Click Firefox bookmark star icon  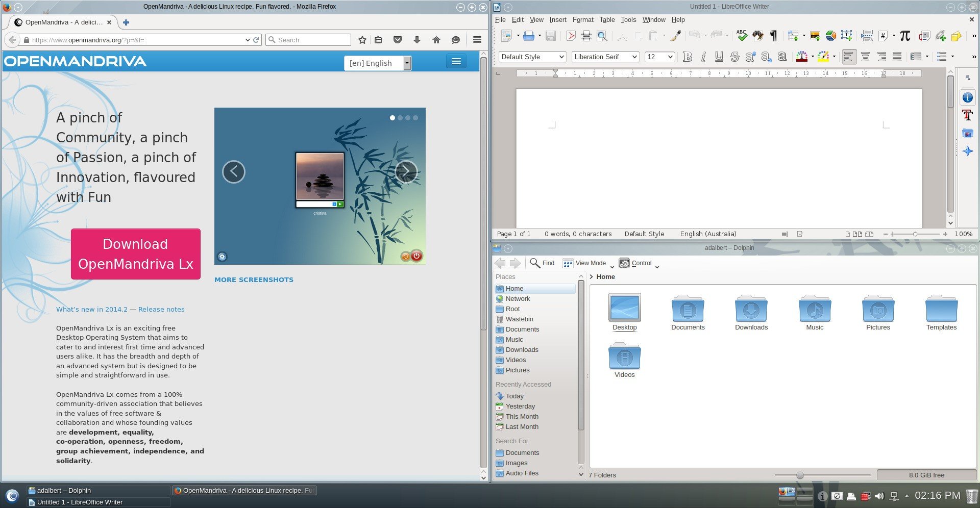pyautogui.click(x=362, y=40)
